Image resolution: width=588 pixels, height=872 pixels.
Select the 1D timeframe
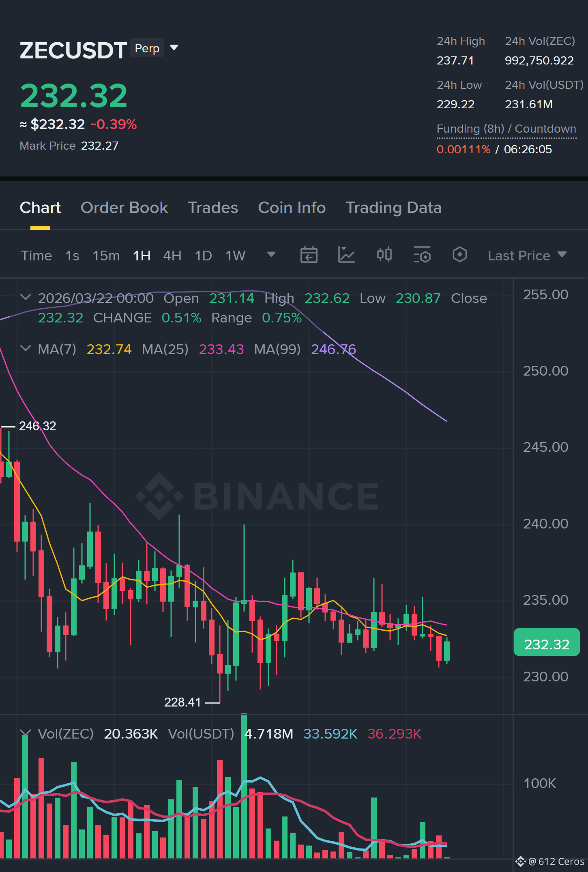(x=204, y=256)
